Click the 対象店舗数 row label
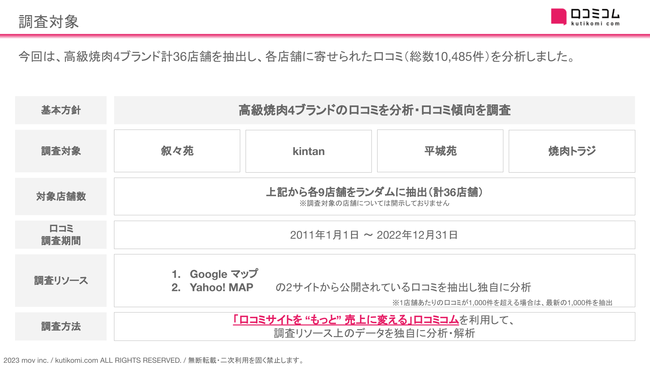This screenshot has height=366, width=650. point(61,196)
